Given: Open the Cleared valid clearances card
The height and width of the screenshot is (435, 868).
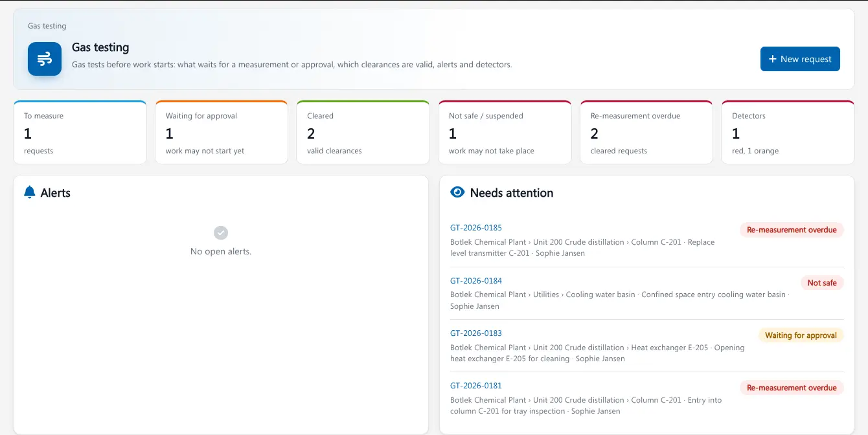Looking at the screenshot, I should pos(363,133).
